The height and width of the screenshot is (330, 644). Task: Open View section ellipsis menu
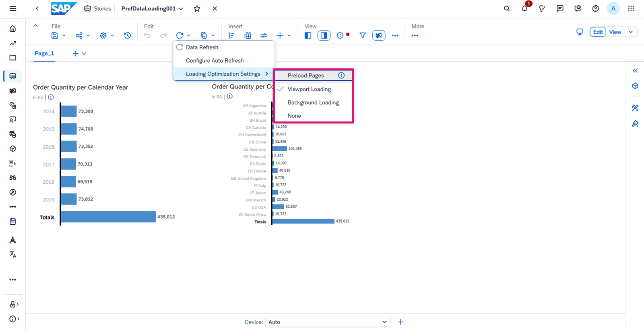click(x=395, y=35)
